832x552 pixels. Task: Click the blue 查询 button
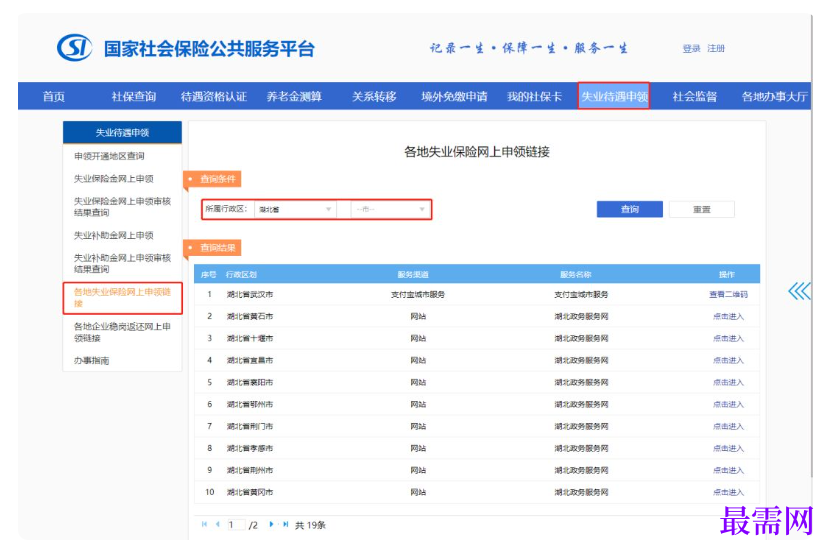click(629, 210)
